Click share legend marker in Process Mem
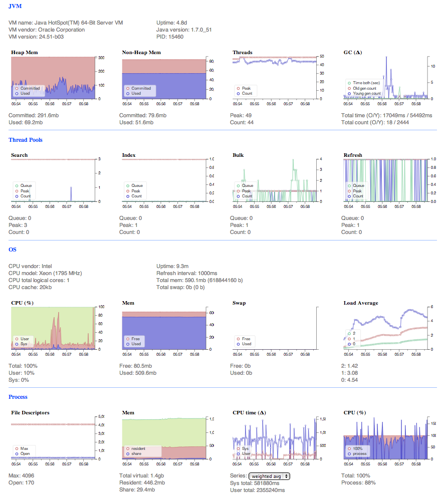Image resolution: width=448 pixels, height=494 pixels. (x=128, y=454)
